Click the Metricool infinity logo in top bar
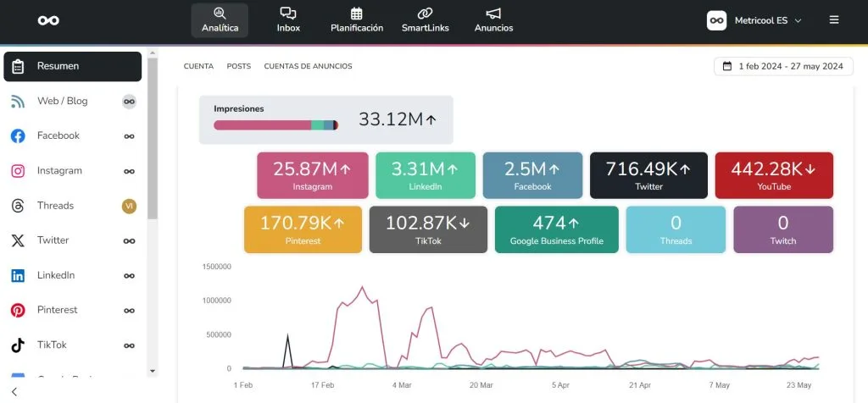 pos(48,20)
